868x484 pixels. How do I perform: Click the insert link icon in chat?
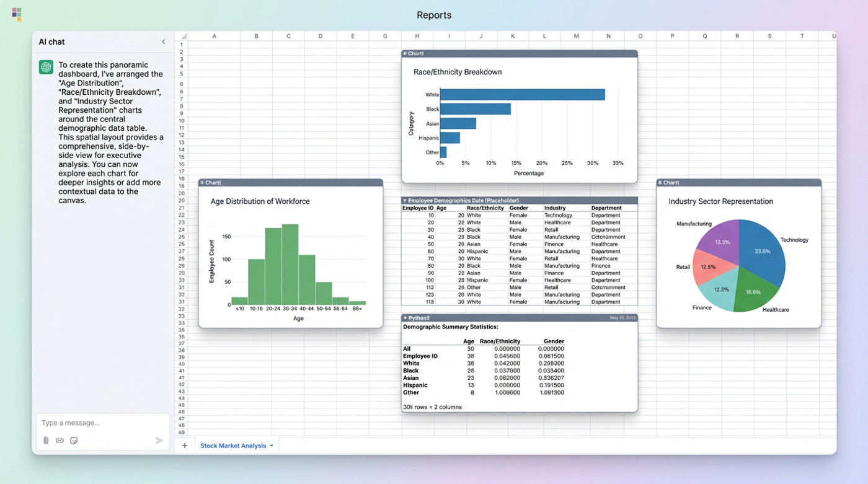[x=60, y=441]
